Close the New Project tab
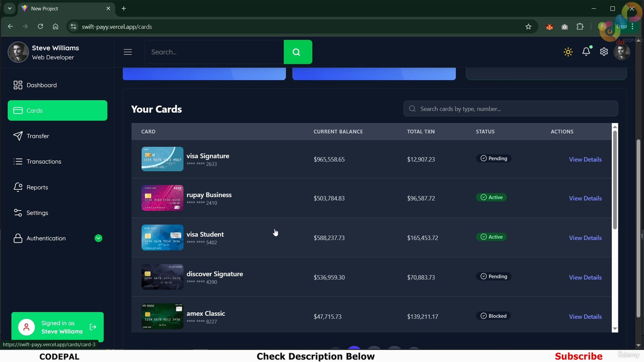The image size is (644, 362). point(108,9)
